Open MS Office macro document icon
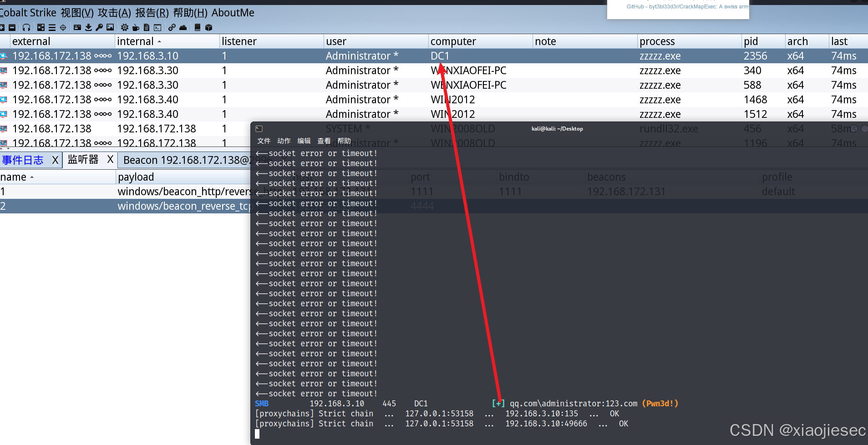The width and height of the screenshot is (868, 445). [x=146, y=28]
